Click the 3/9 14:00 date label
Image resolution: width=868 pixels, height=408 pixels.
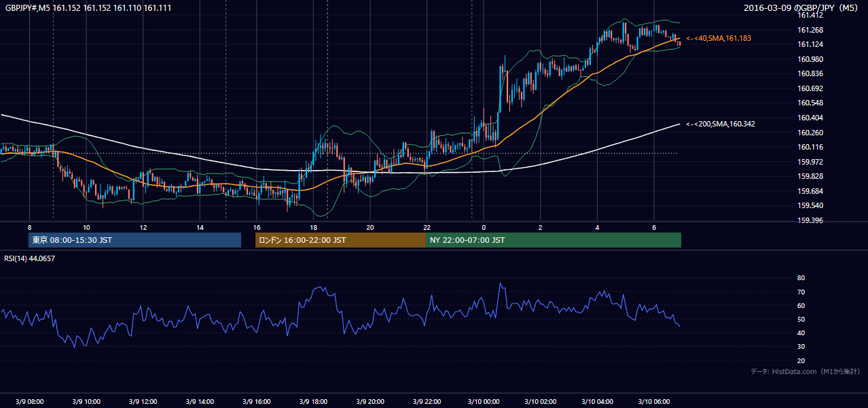(x=199, y=402)
